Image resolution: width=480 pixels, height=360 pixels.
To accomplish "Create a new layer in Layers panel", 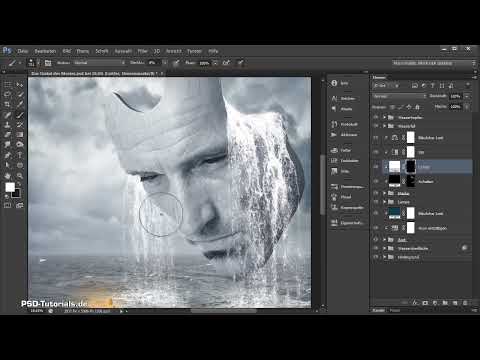I will (x=455, y=303).
